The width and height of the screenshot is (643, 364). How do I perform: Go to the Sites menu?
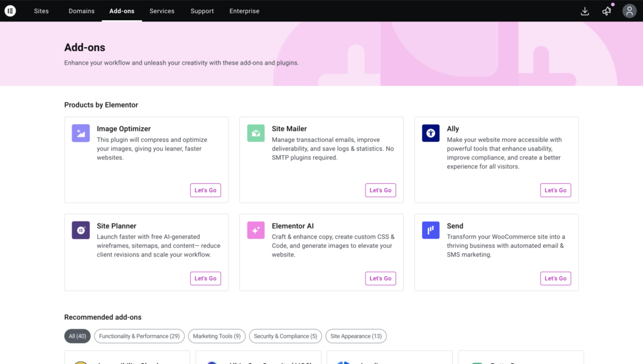click(x=41, y=11)
